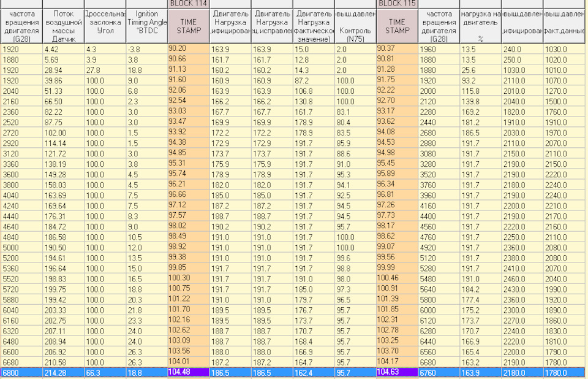Click the air mass value 4.42
This screenshot has width=588, height=379.
point(63,49)
